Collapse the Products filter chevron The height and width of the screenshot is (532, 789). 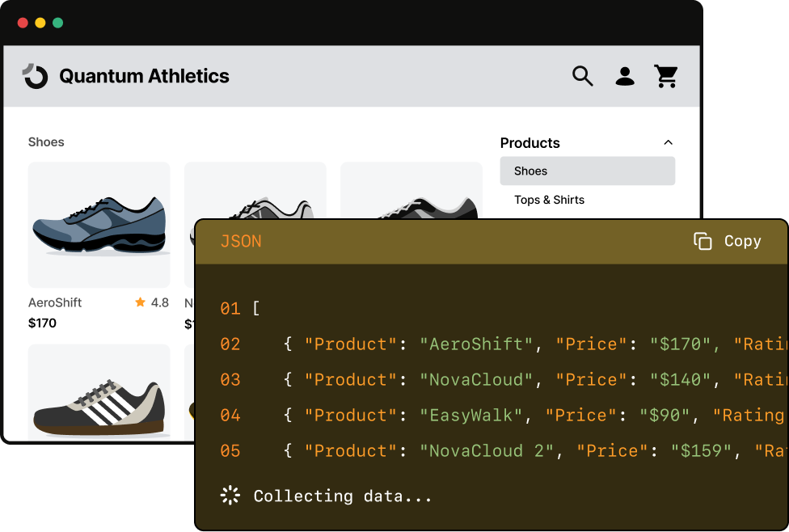(x=669, y=142)
